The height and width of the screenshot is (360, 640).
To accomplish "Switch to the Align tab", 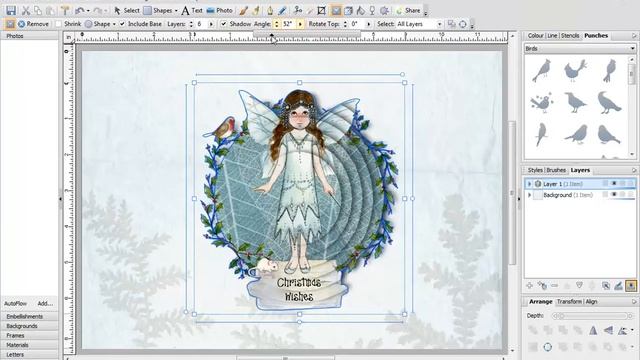I will (x=591, y=302).
